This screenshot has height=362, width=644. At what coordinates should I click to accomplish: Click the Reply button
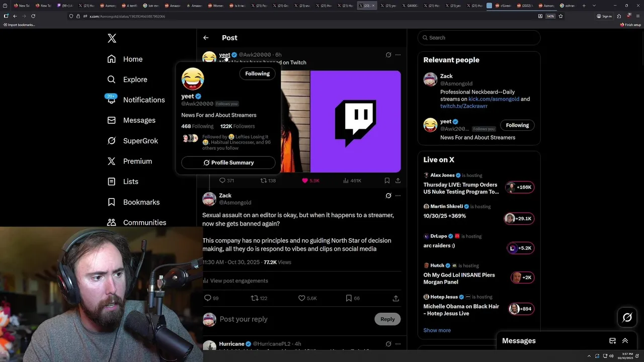[x=387, y=319]
